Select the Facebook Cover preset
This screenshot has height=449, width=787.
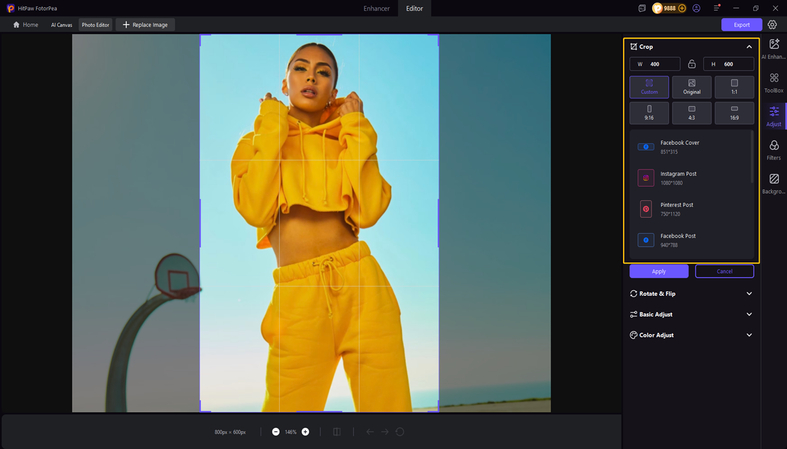point(691,147)
